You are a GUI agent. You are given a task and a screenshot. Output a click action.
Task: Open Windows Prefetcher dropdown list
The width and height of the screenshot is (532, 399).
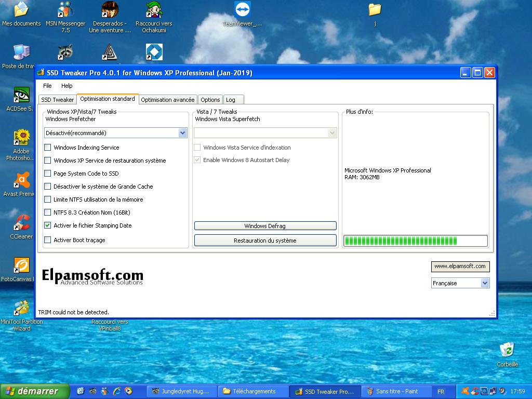point(183,132)
